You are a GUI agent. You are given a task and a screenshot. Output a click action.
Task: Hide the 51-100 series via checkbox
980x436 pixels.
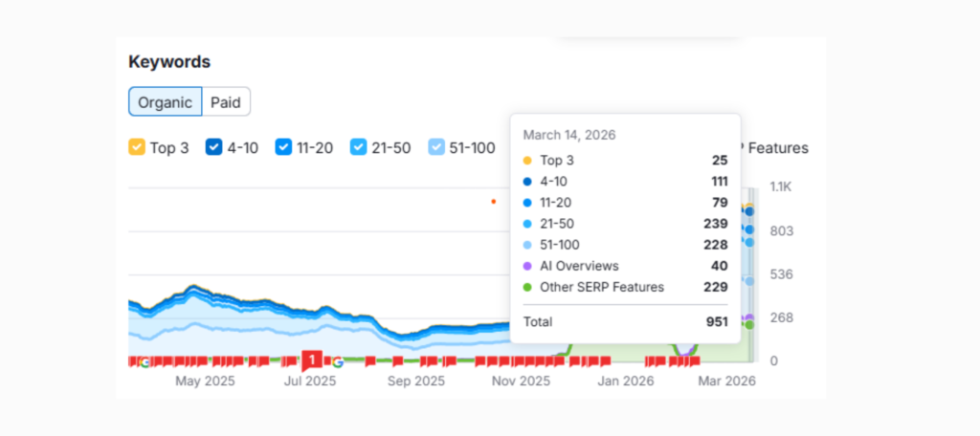click(436, 148)
